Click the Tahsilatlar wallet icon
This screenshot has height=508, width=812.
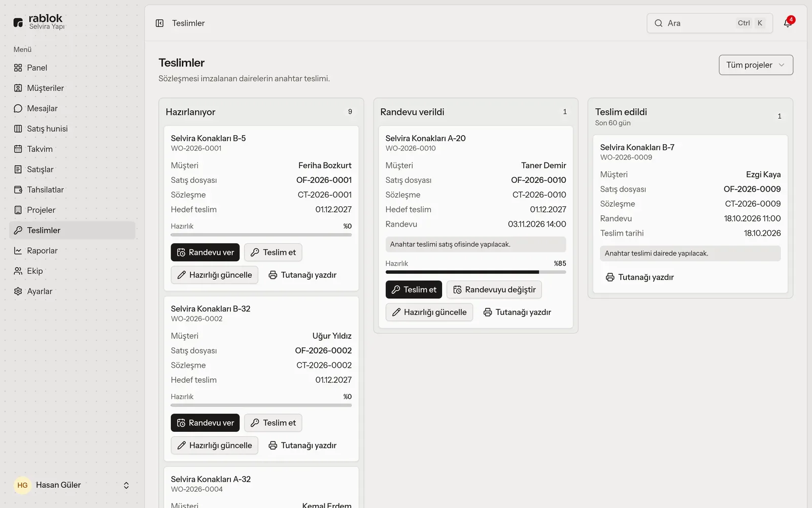click(x=18, y=189)
